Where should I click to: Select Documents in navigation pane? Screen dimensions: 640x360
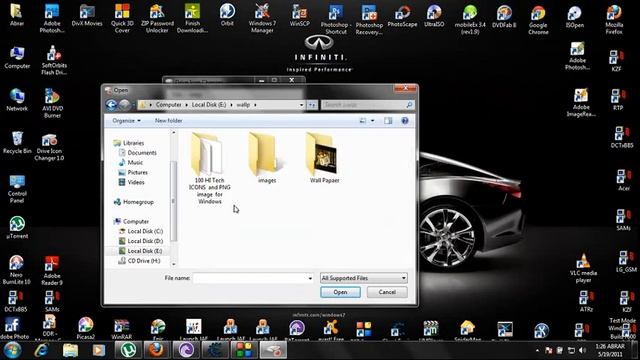click(x=142, y=153)
